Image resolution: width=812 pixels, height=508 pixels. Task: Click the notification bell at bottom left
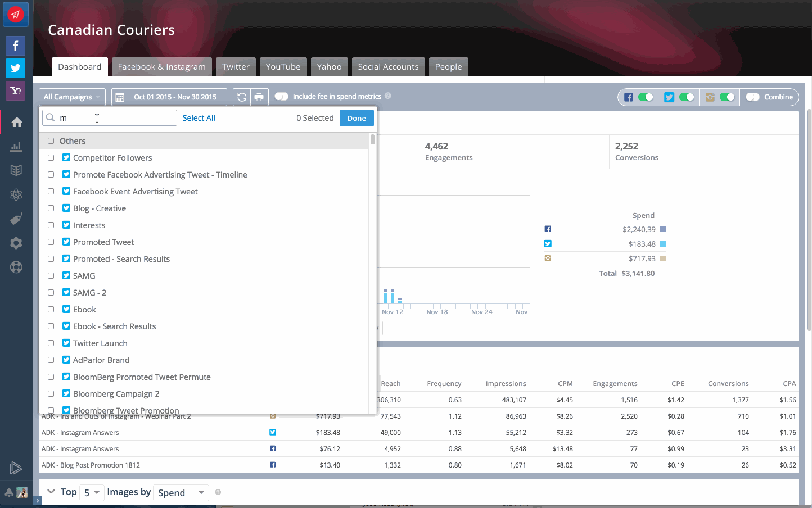(x=8, y=492)
